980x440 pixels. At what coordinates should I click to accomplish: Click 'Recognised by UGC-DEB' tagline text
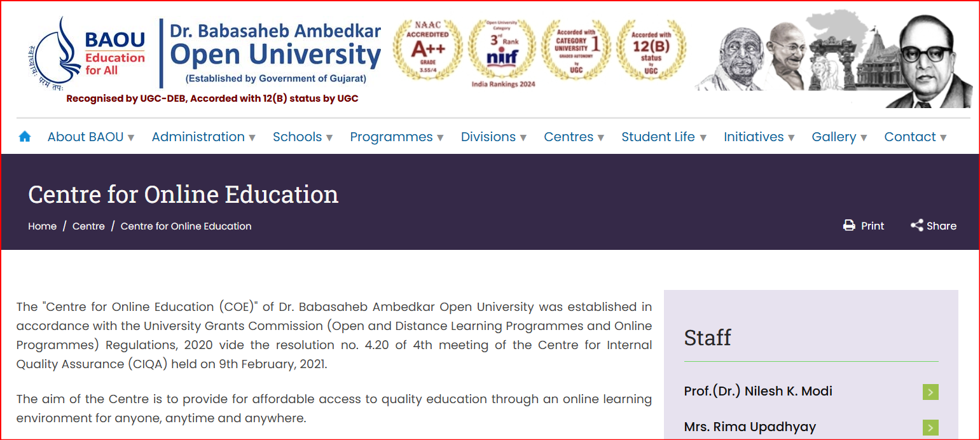212,99
